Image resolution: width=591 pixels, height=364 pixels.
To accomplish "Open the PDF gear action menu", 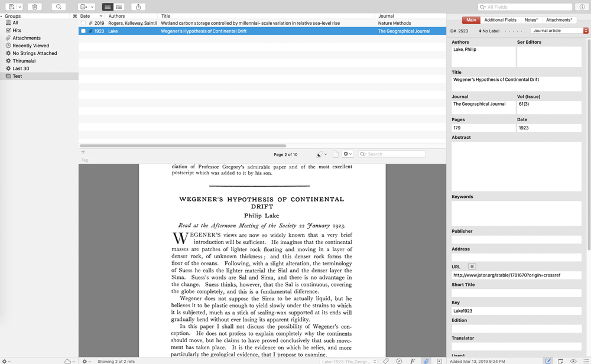I will pyautogui.click(x=348, y=154).
